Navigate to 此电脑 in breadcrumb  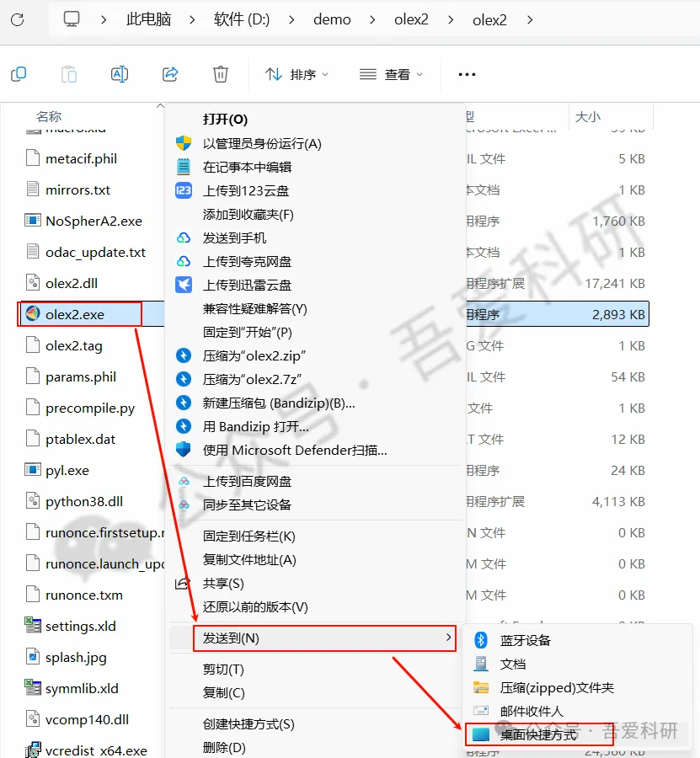(148, 19)
